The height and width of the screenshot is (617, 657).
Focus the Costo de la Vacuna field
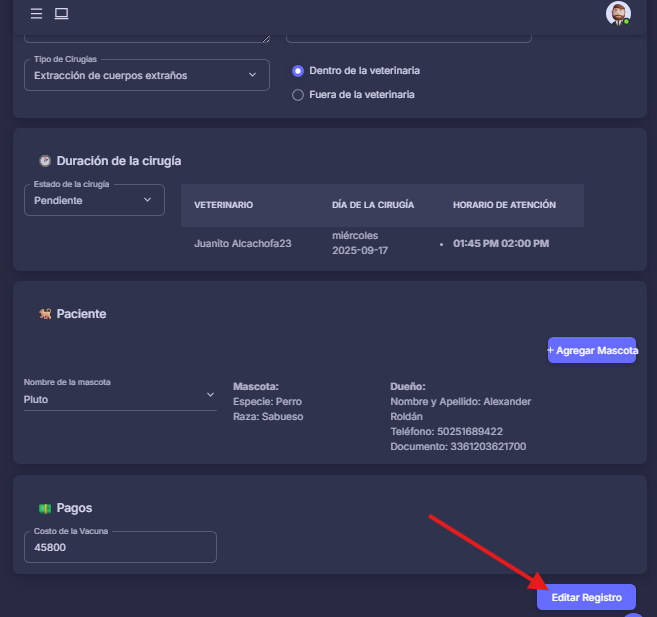point(120,548)
